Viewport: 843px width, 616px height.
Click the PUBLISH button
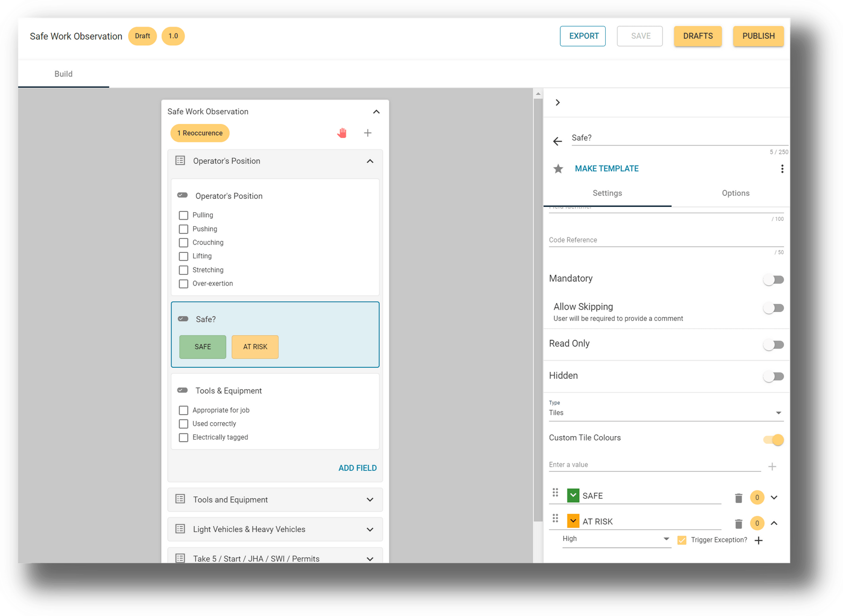758,36
